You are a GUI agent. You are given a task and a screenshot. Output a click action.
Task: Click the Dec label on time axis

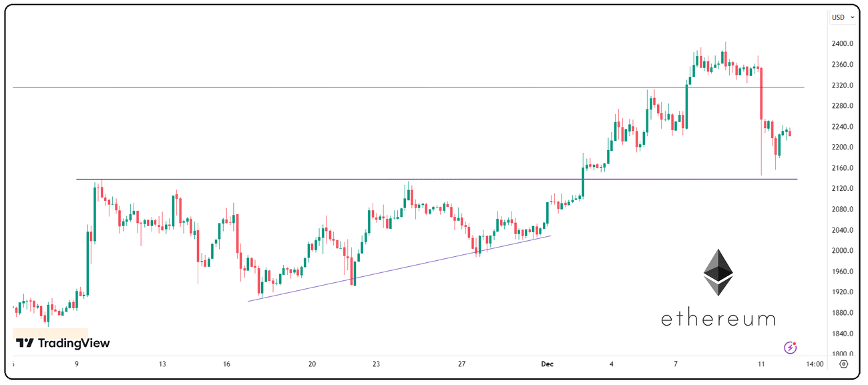pos(548,364)
